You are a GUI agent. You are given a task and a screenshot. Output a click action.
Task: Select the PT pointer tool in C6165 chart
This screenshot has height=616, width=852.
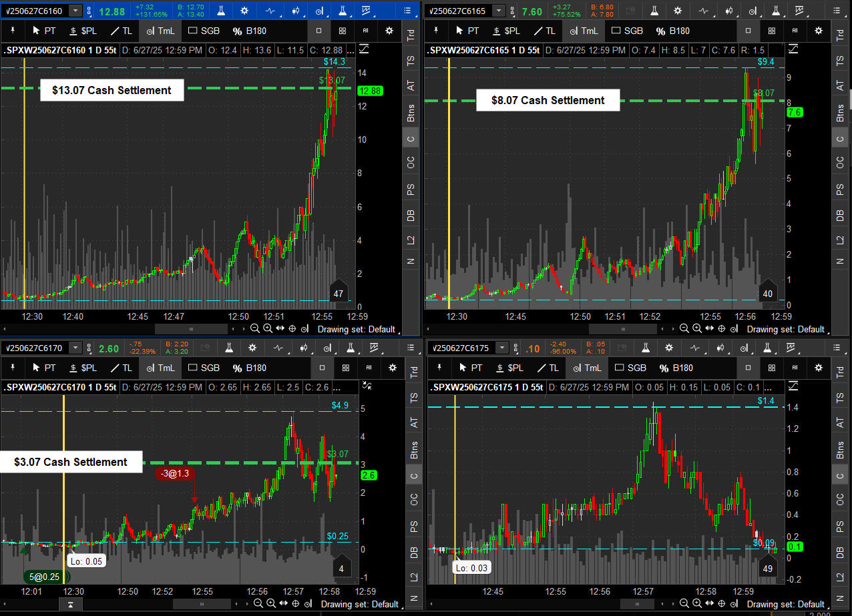pos(467,31)
